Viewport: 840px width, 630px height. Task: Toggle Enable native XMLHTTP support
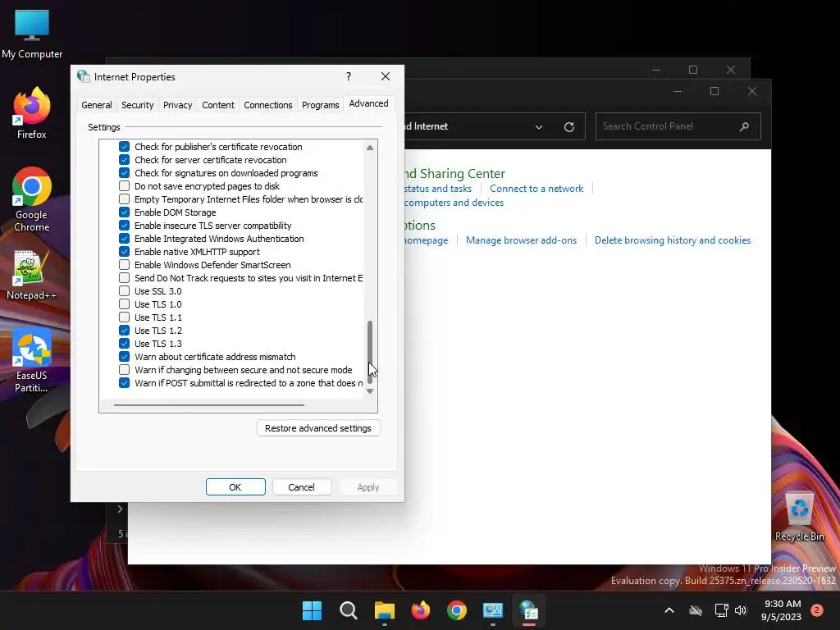pos(125,252)
